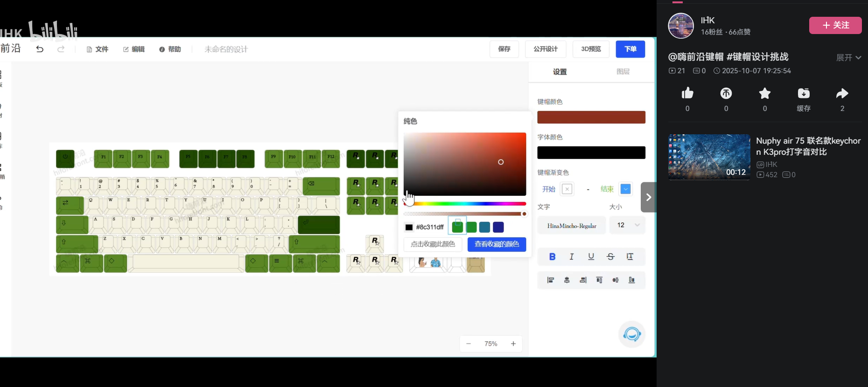Pick the second green saved swatch
868x387 pixels.
pyautogui.click(x=471, y=227)
